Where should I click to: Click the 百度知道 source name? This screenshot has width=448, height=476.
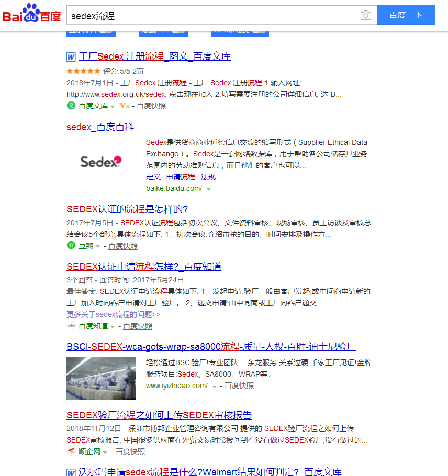click(x=93, y=326)
